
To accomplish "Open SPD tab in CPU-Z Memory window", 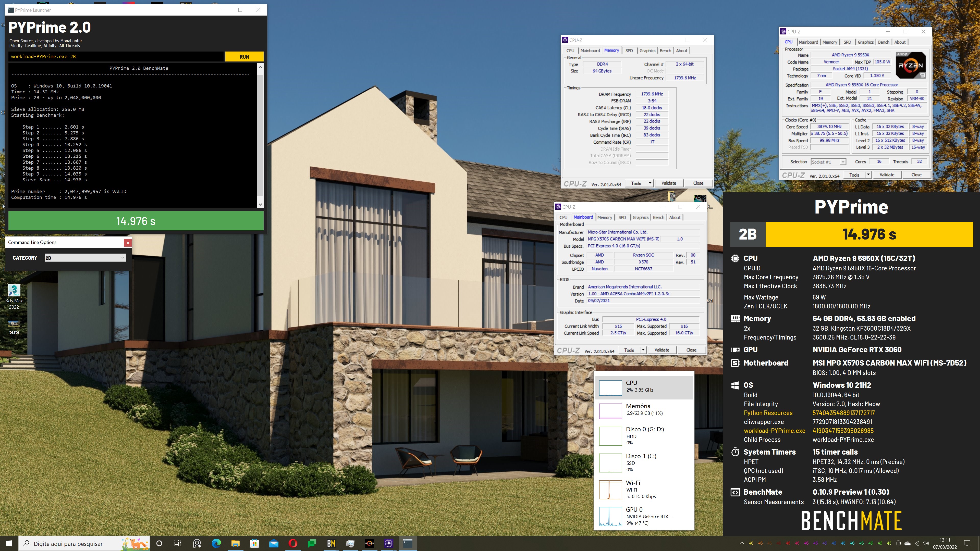I will [629, 51].
